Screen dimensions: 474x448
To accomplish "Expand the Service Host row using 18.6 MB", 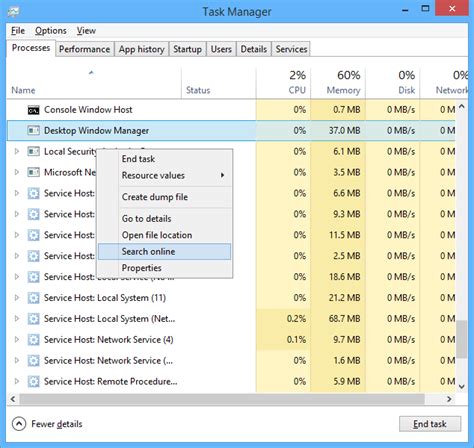I will [x=16, y=277].
